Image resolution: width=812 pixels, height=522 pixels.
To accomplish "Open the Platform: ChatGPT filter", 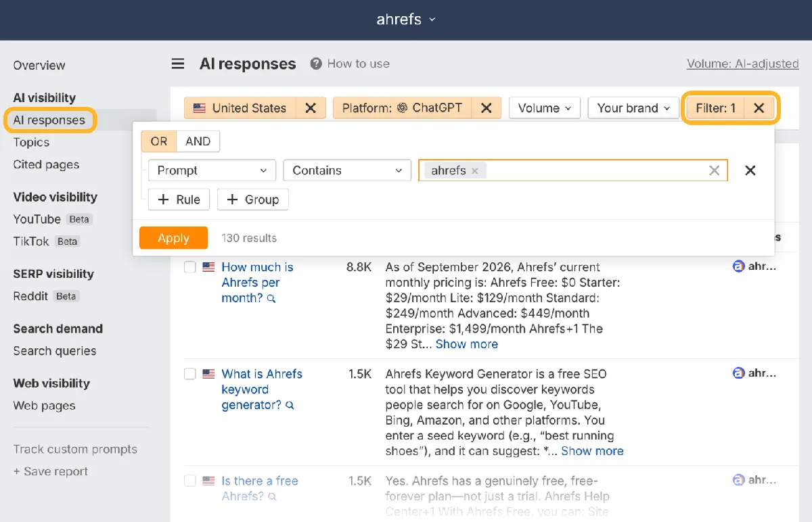I will (402, 108).
